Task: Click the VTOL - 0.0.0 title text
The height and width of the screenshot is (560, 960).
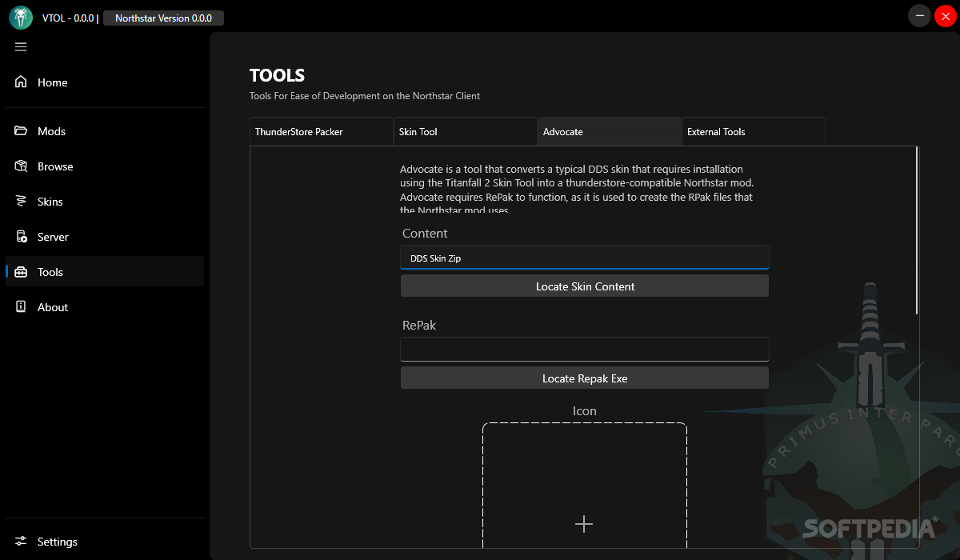Action: pos(68,18)
